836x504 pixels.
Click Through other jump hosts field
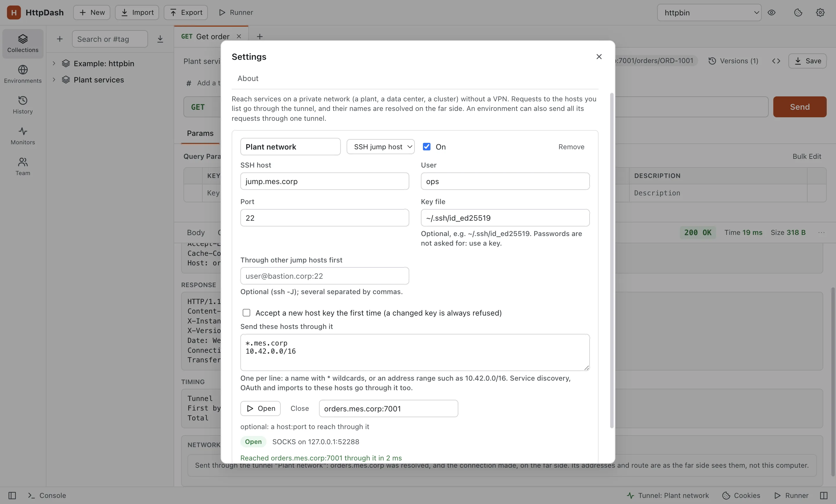click(x=324, y=276)
